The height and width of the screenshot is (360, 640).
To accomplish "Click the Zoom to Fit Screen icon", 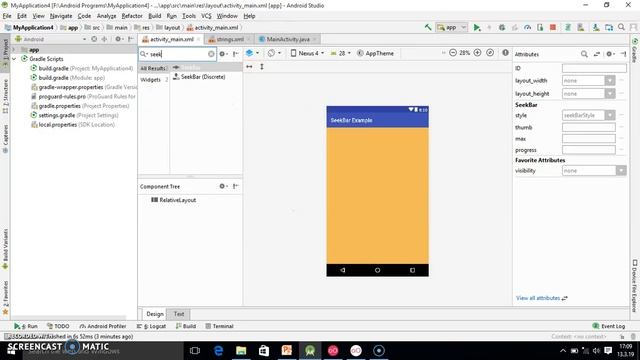I will tap(490, 53).
